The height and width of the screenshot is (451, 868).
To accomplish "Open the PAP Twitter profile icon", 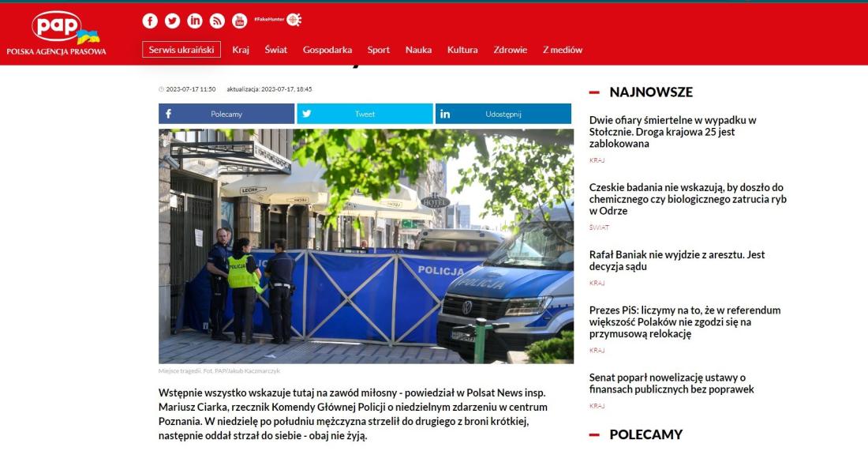I will click(172, 21).
